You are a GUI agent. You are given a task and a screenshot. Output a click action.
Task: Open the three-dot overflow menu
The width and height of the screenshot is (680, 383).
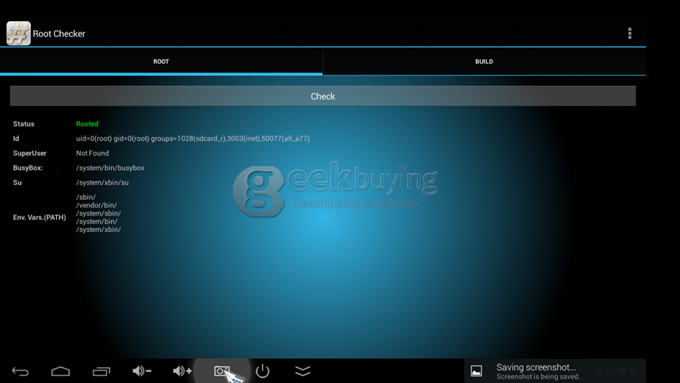[630, 33]
